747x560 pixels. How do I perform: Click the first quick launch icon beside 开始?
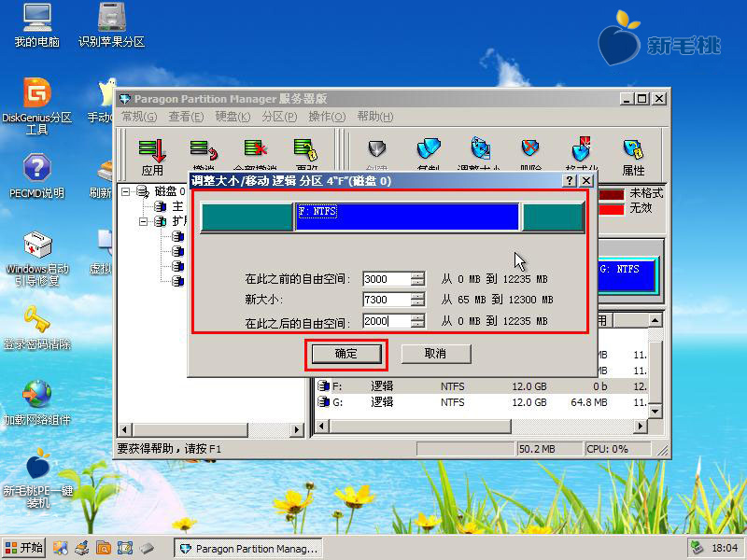click(x=61, y=548)
